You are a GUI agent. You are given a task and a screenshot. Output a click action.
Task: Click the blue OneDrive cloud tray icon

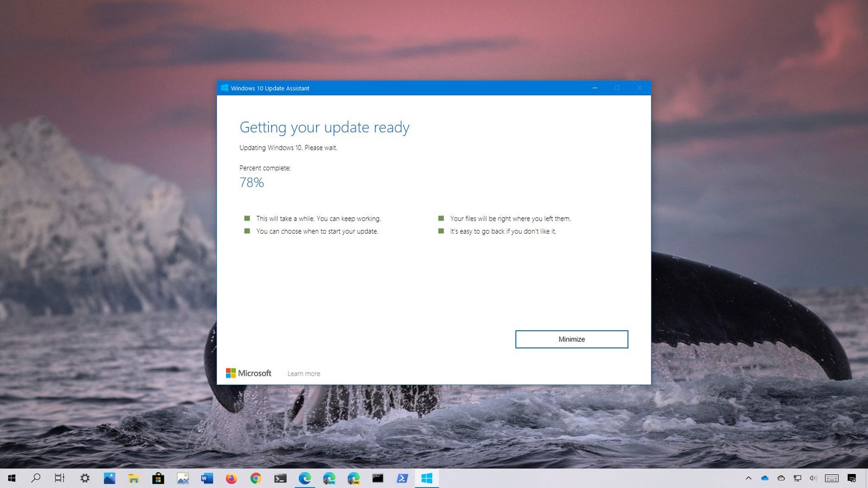click(x=765, y=478)
